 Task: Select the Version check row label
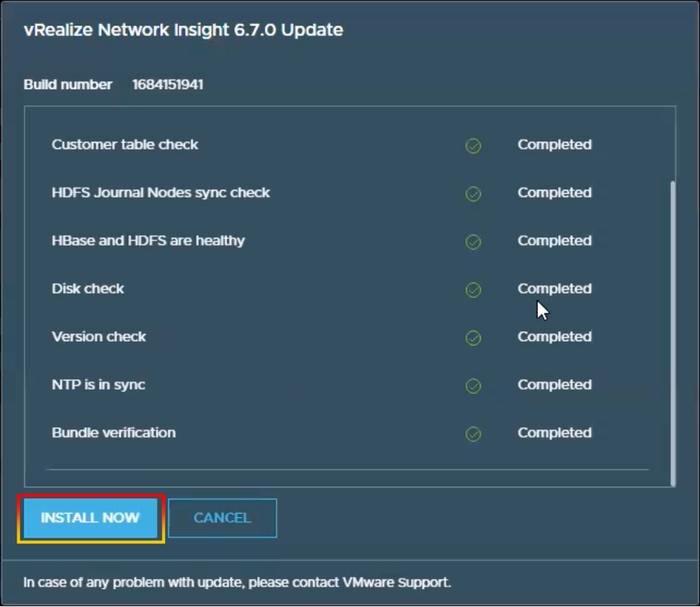coord(99,336)
